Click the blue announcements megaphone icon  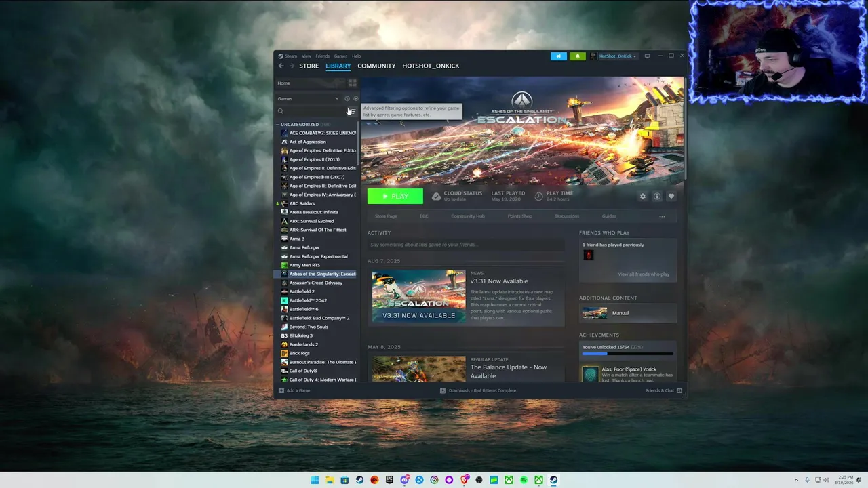tap(559, 56)
